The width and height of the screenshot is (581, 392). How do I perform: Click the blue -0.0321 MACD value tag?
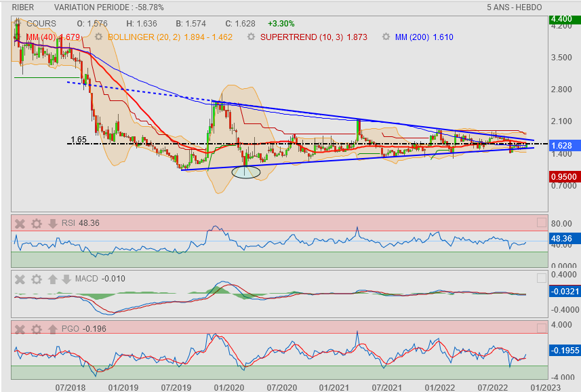(x=564, y=292)
